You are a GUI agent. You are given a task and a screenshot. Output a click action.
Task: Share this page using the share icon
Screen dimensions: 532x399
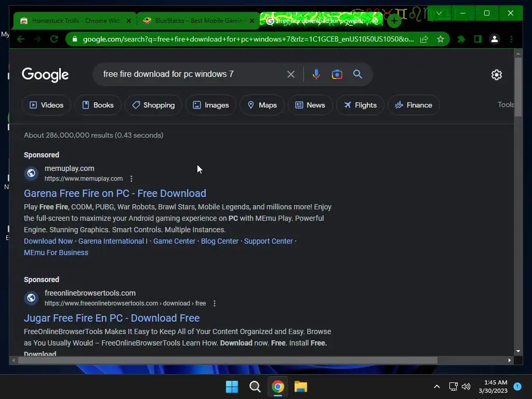[424, 39]
